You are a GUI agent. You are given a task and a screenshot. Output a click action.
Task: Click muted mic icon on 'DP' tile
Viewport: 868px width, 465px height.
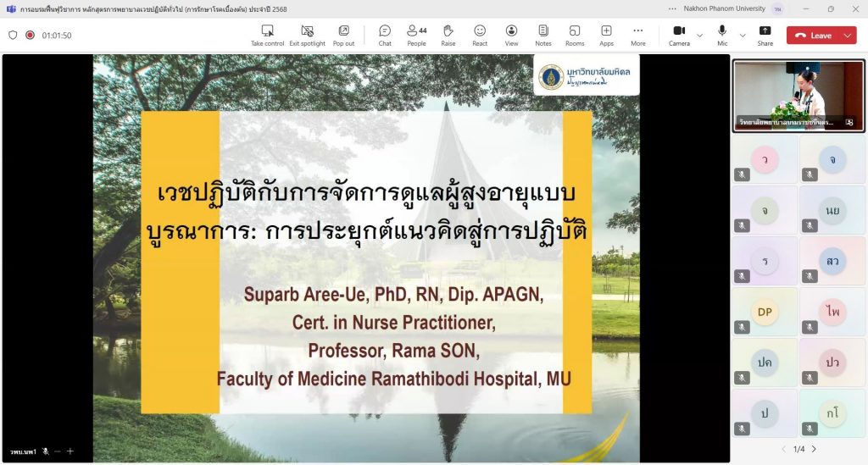coord(743,327)
